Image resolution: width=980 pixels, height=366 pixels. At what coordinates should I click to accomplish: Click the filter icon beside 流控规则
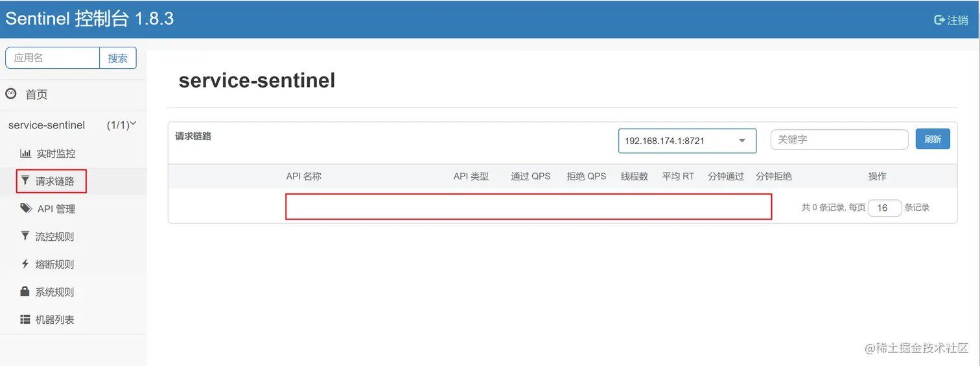tap(25, 236)
